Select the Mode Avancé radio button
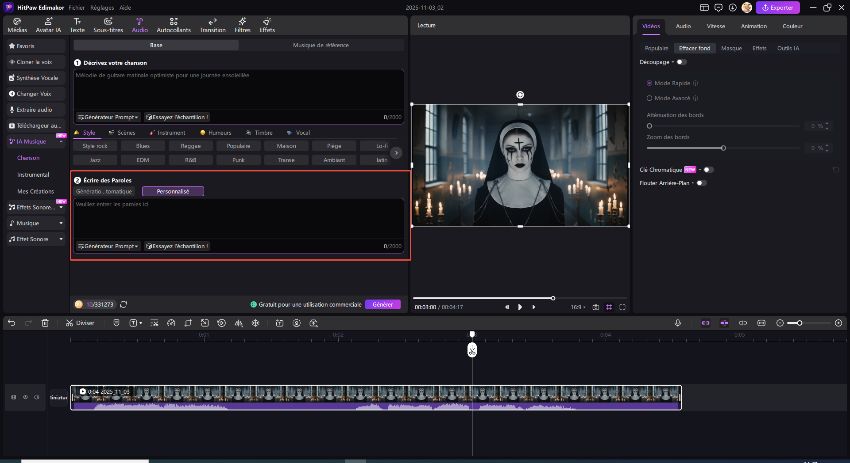The height and width of the screenshot is (463, 850). (649, 98)
